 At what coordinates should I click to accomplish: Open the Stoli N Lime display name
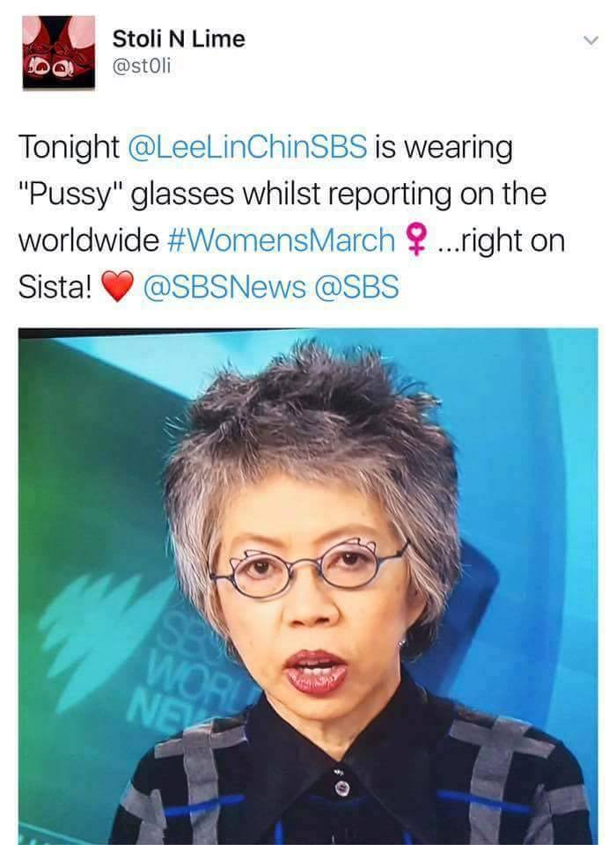[179, 39]
